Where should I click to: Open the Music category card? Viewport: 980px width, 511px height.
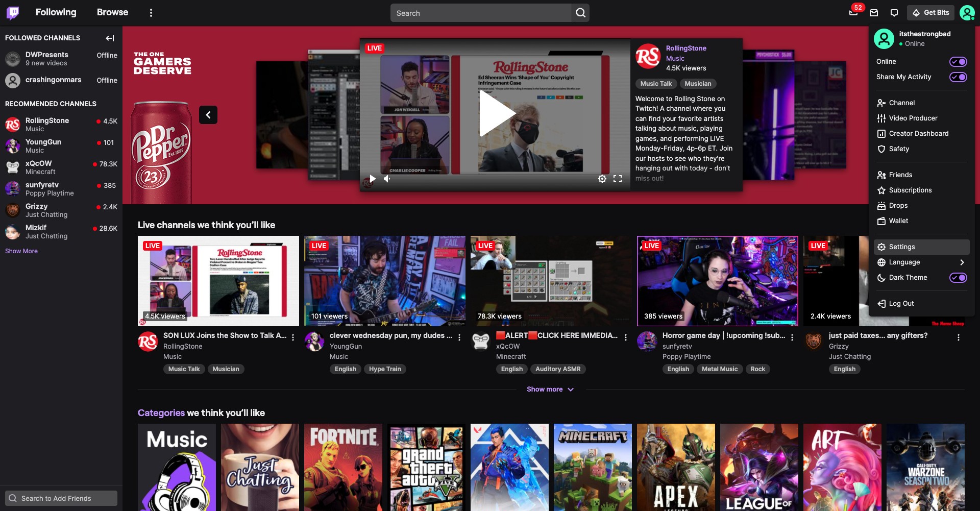(177, 467)
